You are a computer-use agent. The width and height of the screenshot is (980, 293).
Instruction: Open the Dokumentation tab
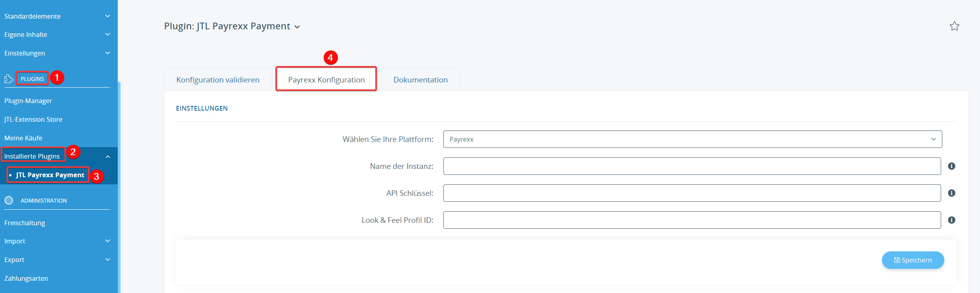point(420,80)
